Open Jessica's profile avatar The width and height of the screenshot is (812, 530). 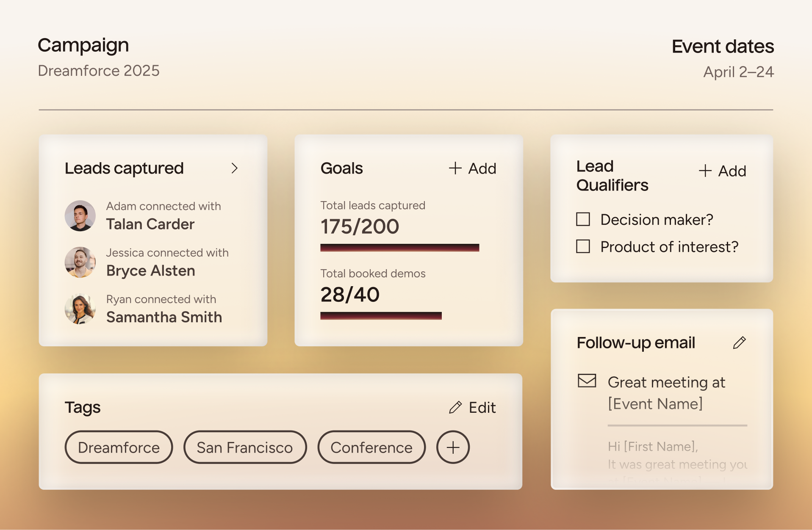coord(80,262)
